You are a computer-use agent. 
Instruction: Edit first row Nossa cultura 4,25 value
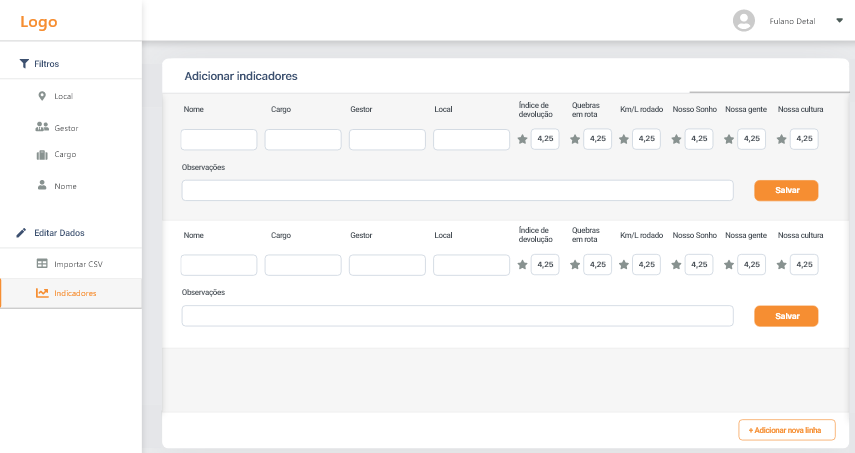804,139
